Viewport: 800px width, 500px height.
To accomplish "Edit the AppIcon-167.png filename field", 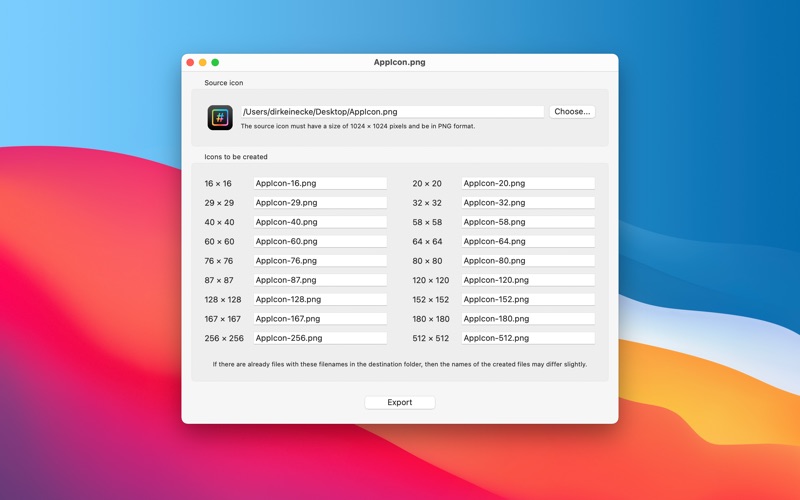I will click(320, 319).
